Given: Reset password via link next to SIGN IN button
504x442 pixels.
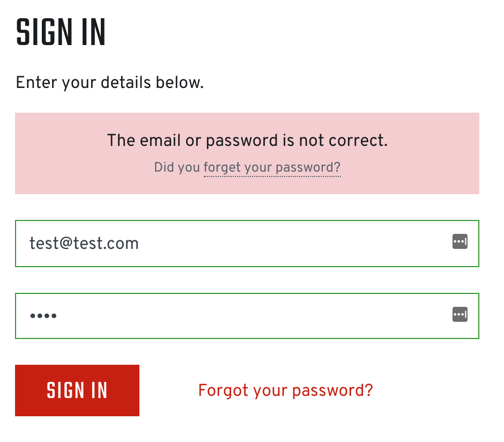Looking at the screenshot, I should (x=285, y=390).
